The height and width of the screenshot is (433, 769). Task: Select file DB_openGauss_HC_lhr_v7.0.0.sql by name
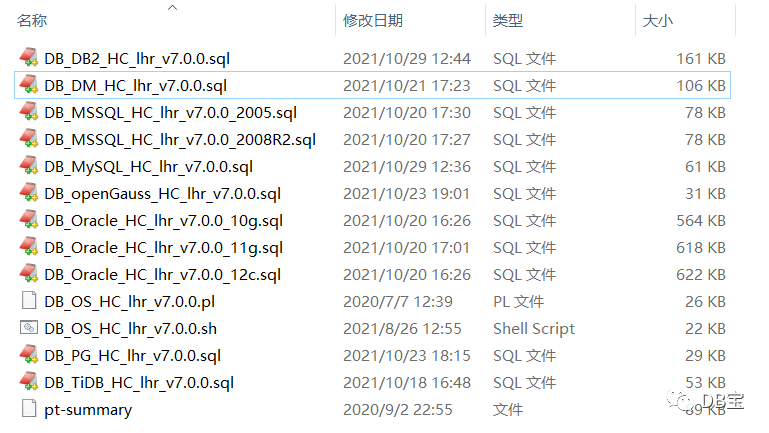[x=162, y=194]
